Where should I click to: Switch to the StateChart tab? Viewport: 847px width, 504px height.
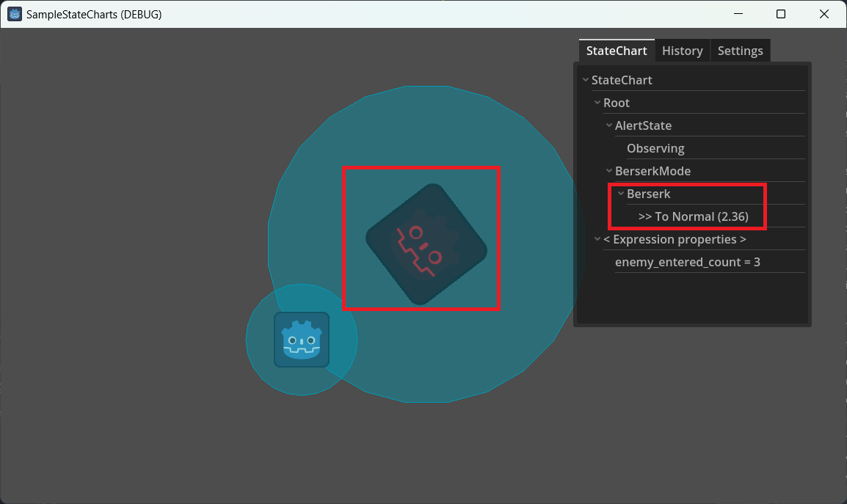tap(617, 51)
